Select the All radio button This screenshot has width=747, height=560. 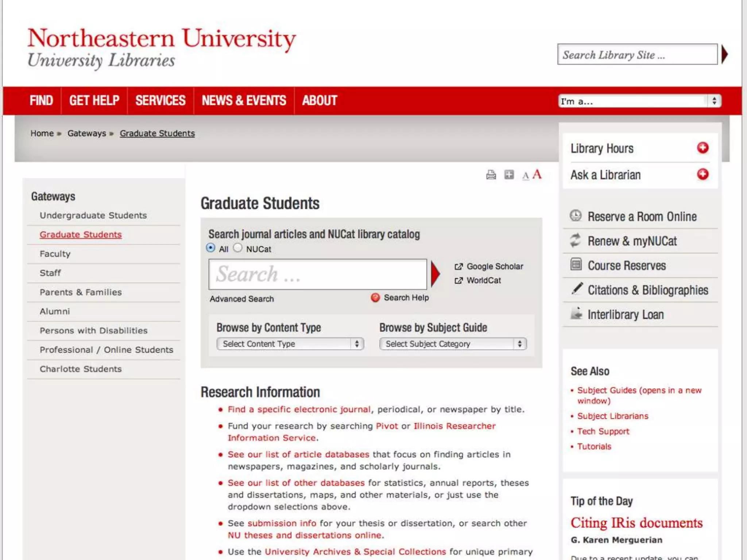coord(210,248)
